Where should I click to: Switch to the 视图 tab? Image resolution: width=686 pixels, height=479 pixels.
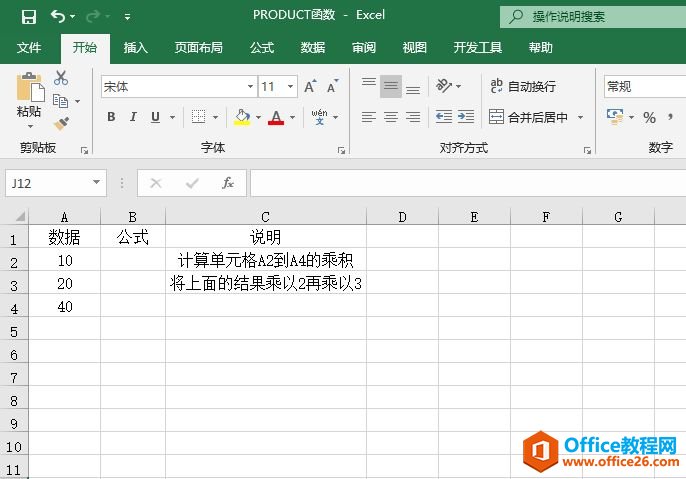point(414,48)
